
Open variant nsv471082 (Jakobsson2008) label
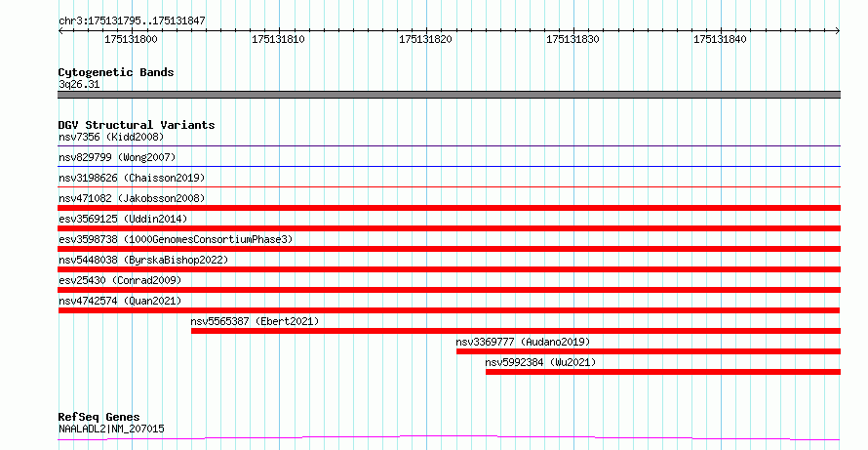pos(132,198)
